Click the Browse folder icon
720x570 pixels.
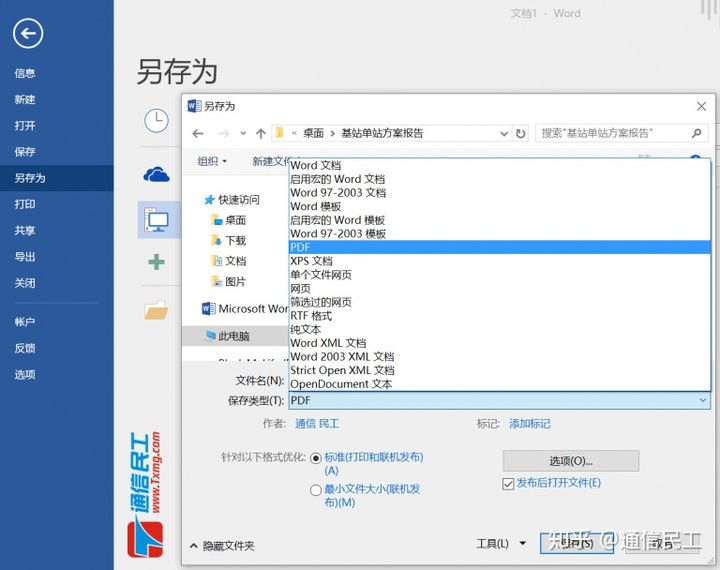(156, 310)
